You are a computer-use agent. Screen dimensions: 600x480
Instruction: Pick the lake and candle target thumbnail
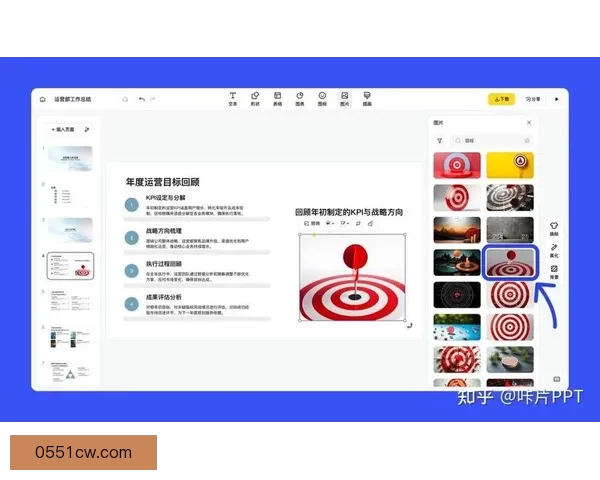457,262
